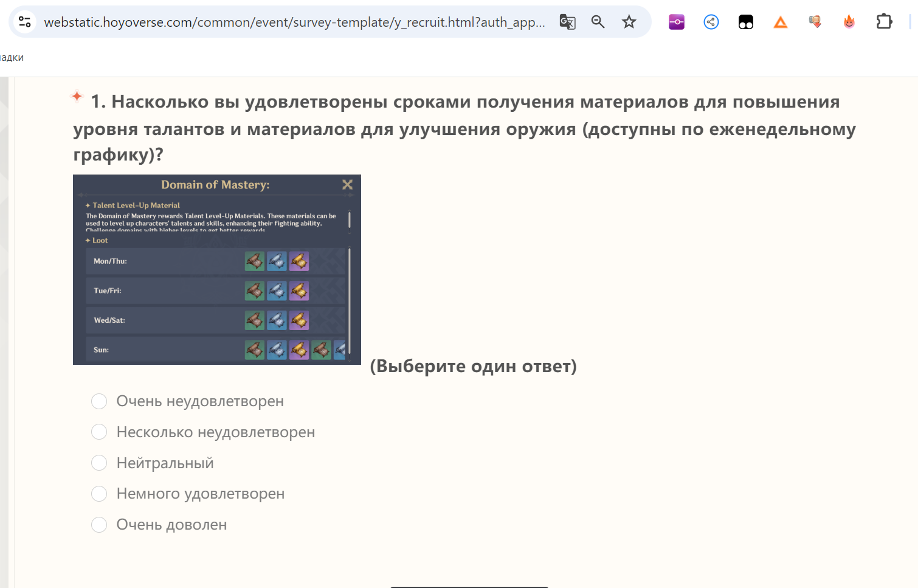918x588 pixels.
Task: Open the flame extension icon
Action: click(849, 22)
